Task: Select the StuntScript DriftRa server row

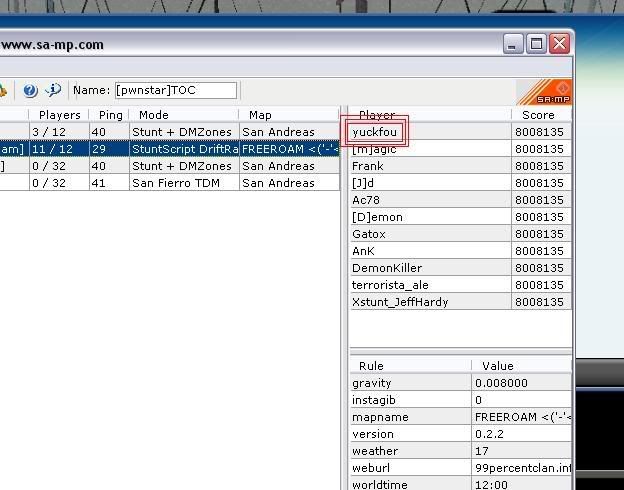Action: (x=185, y=149)
